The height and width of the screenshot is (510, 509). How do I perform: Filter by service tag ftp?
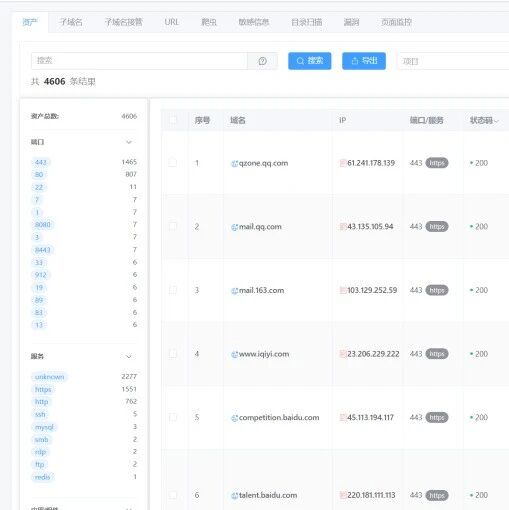click(x=39, y=465)
